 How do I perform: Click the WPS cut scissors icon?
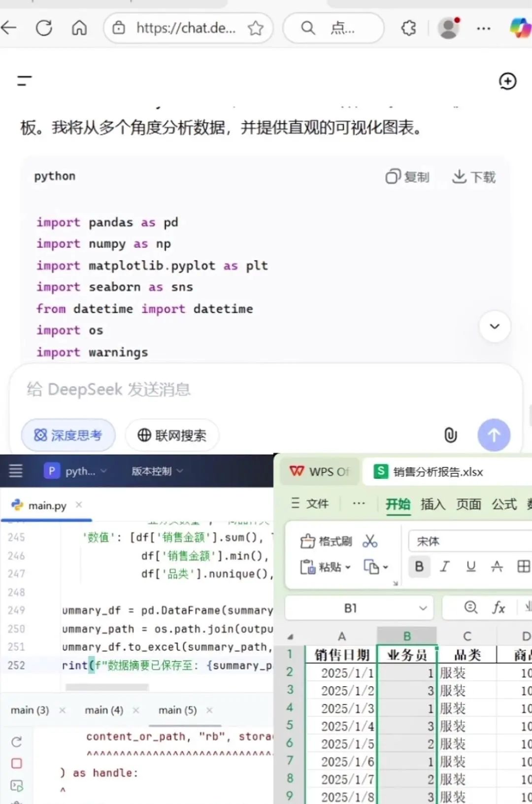click(370, 541)
